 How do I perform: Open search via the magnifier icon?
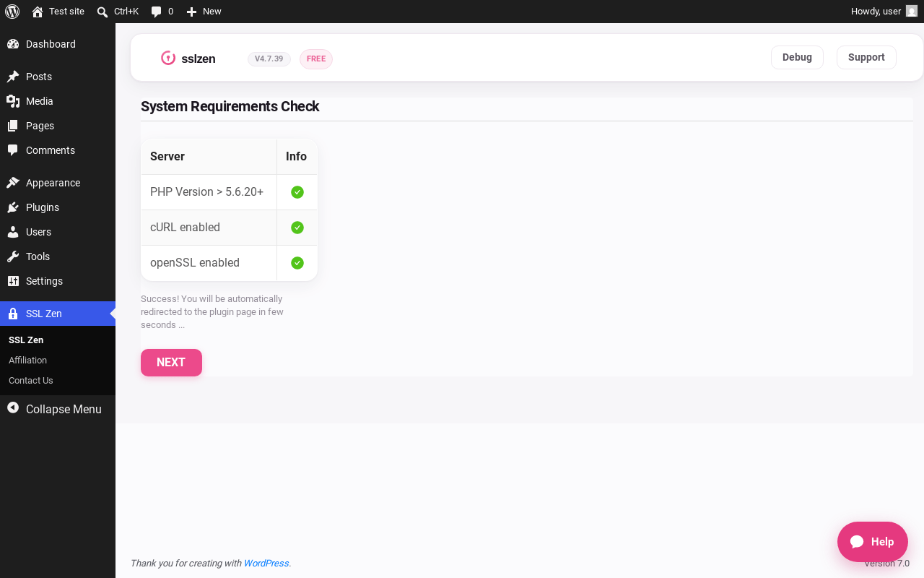click(103, 12)
